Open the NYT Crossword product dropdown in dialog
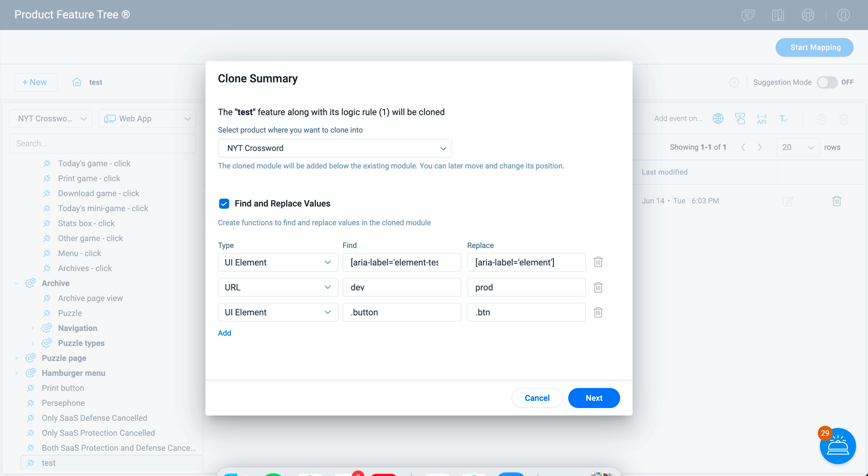This screenshot has height=476, width=868. click(335, 148)
